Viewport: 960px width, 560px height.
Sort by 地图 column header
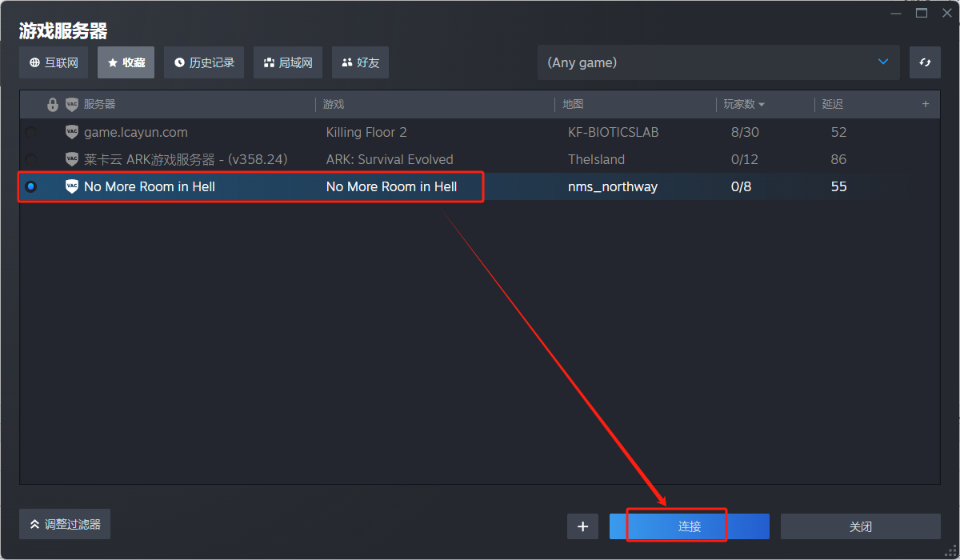pyautogui.click(x=573, y=104)
